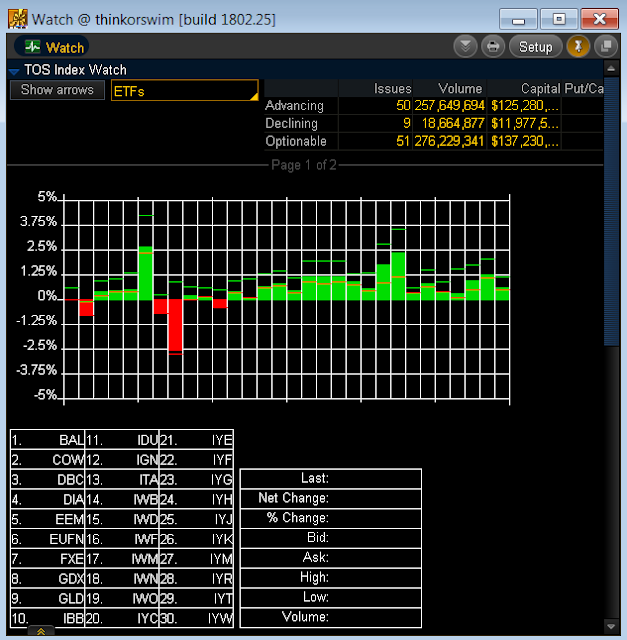This screenshot has height=640, width=627.
Task: Click the largest red bar in the chart
Action: tap(176, 326)
